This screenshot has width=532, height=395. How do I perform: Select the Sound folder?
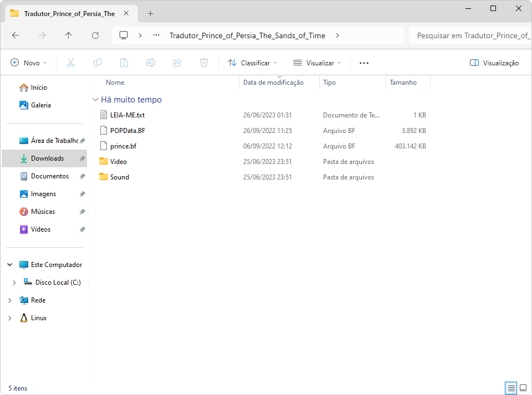[262, 177]
